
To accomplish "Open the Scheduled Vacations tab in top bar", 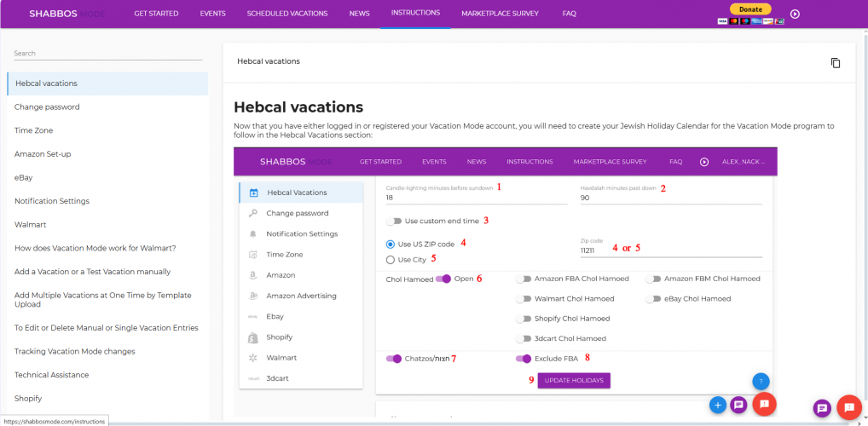I will click(286, 14).
